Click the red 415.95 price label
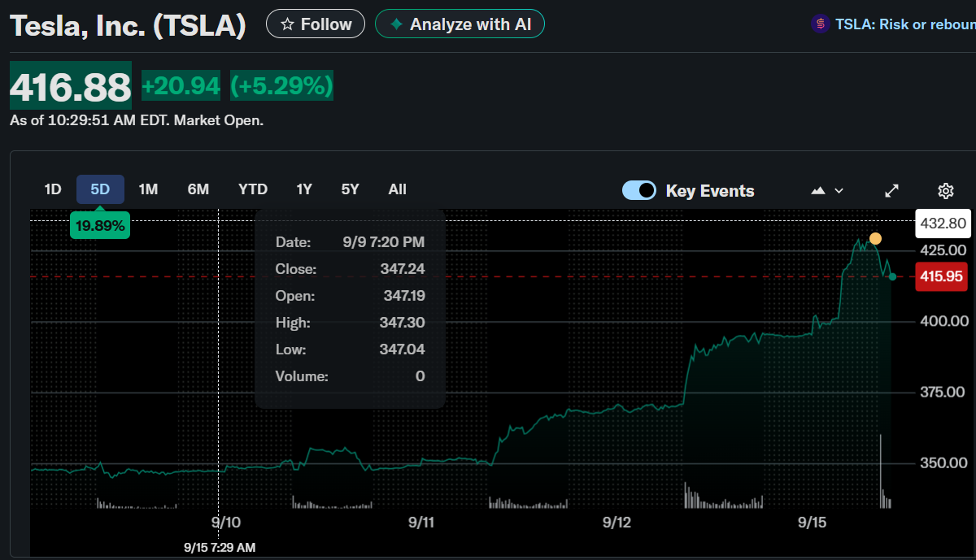 (942, 276)
